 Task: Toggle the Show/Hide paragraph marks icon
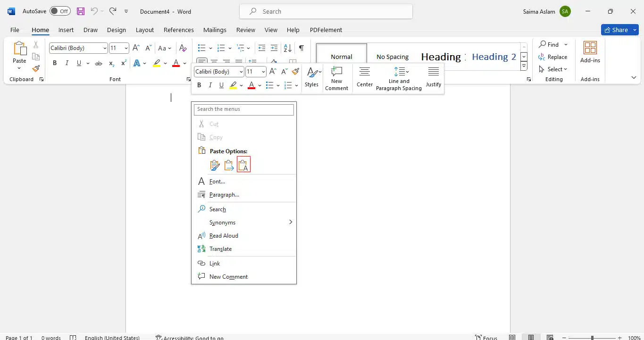point(301,48)
